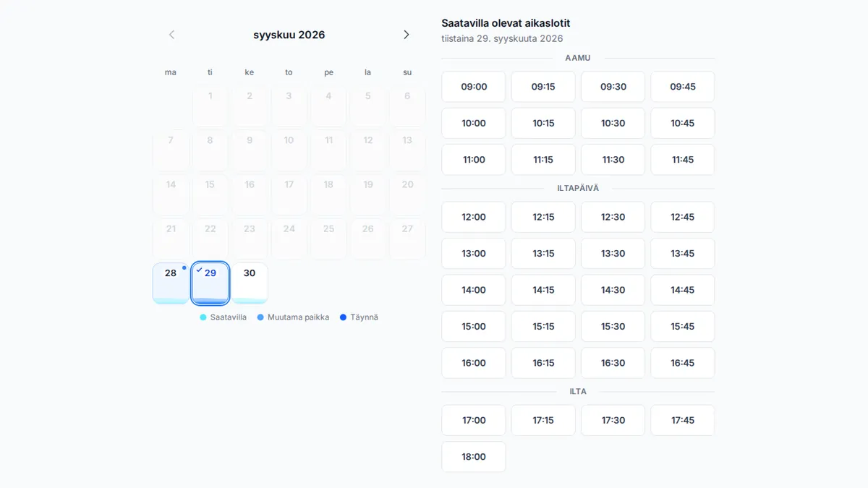Choose the 13:45 time slot

(683, 254)
